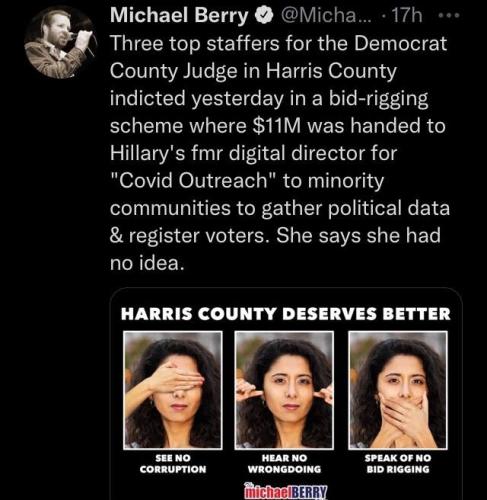
Task: Click the HARRIS COUNTY DESERVES BETTER heading
Action: (x=286, y=314)
